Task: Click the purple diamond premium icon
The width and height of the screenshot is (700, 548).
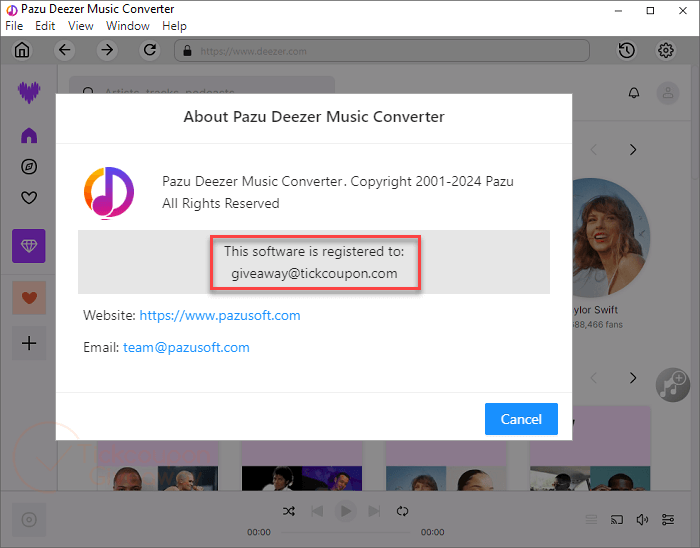Action: [x=29, y=246]
